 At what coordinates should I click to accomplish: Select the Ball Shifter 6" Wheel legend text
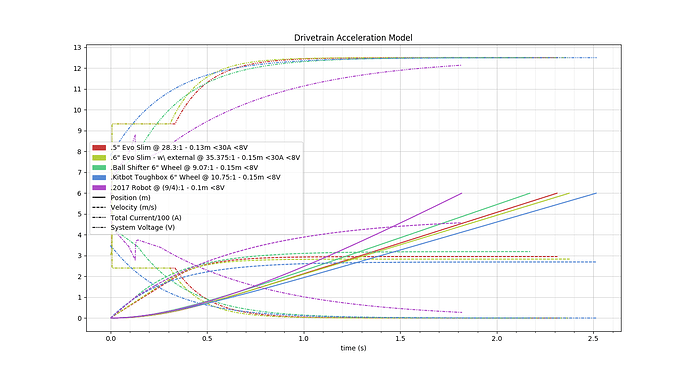[184, 168]
